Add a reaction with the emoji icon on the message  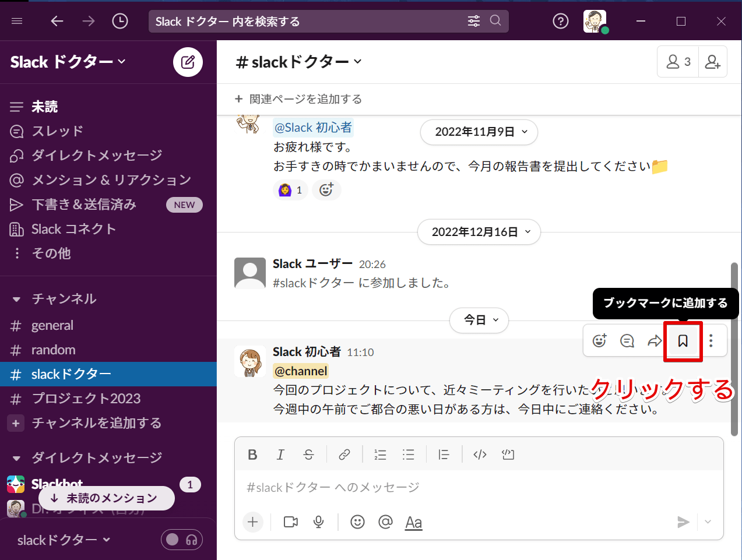[599, 340]
